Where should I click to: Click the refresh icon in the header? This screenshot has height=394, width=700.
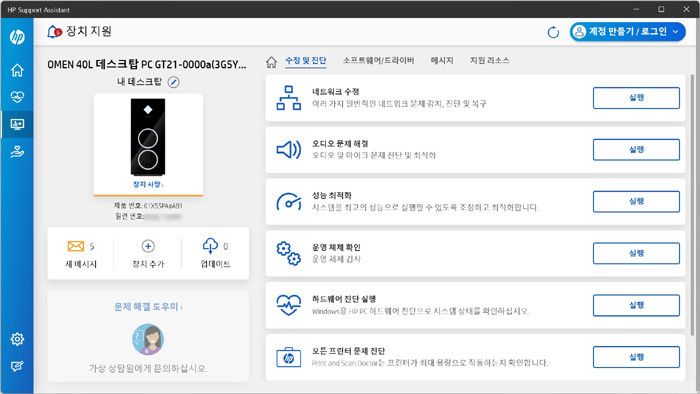pyautogui.click(x=553, y=32)
